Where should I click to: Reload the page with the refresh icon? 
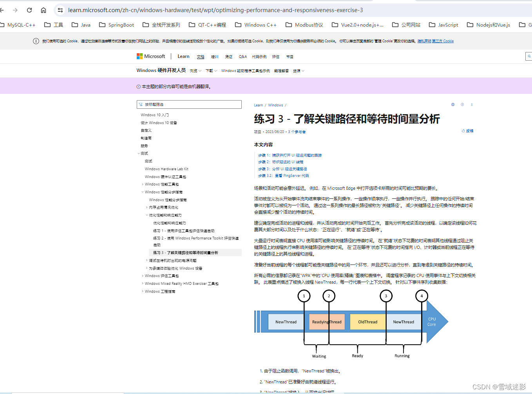[x=29, y=10]
